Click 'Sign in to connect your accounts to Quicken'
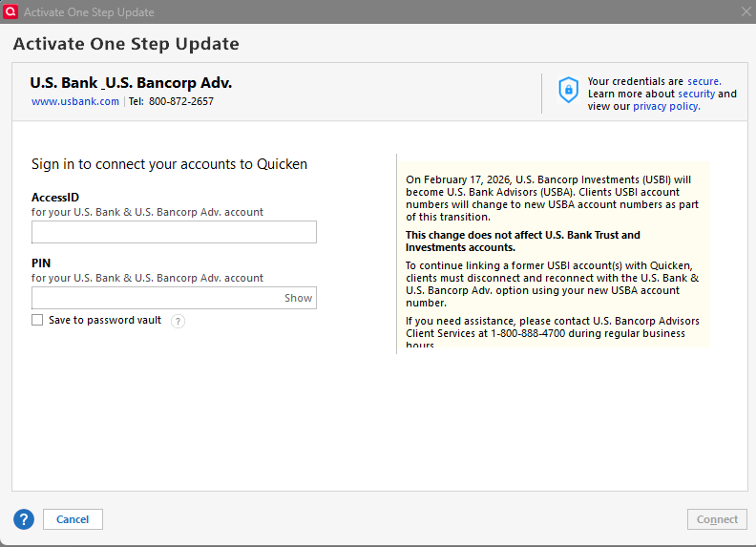The image size is (756, 547). (169, 164)
